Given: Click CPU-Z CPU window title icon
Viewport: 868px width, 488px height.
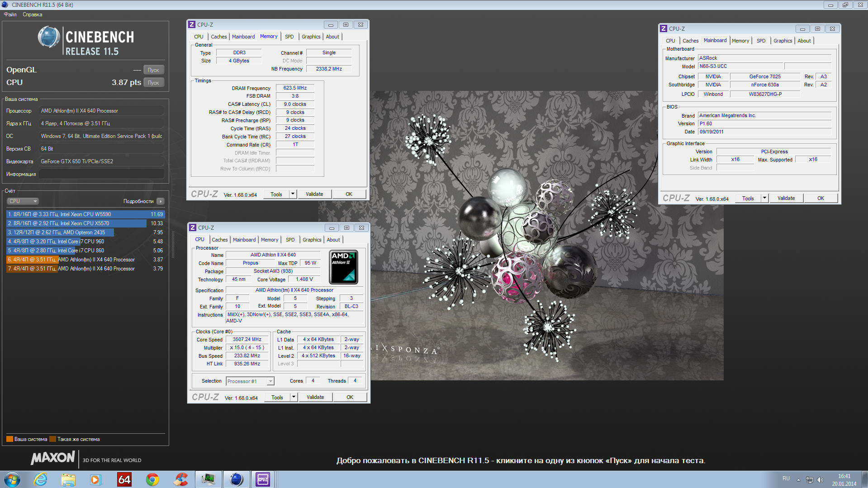Looking at the screenshot, I should pos(193,227).
